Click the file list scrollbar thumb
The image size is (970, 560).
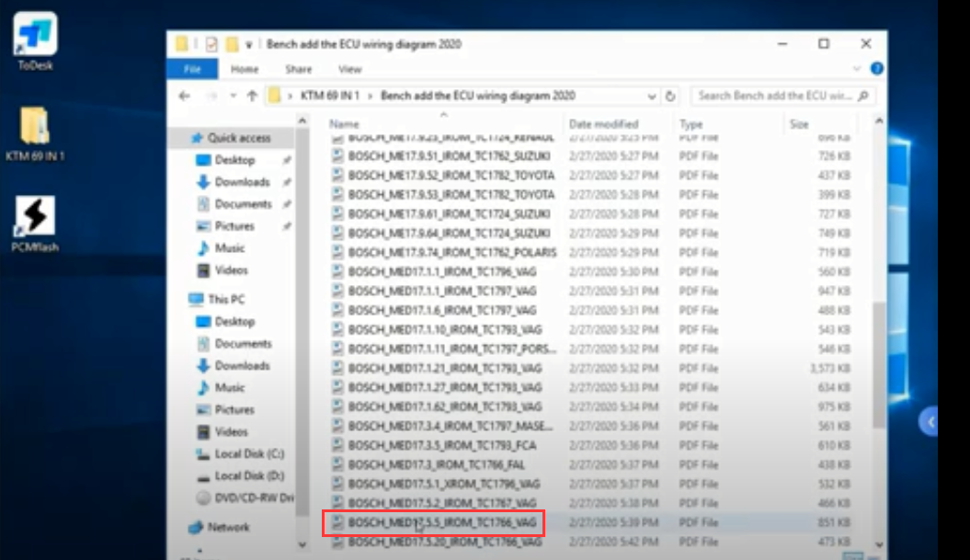click(x=878, y=363)
